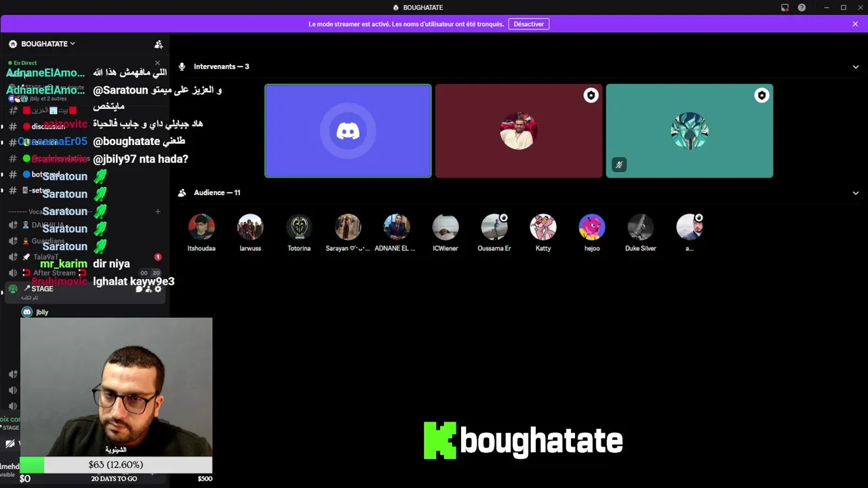Screen dimensions: 868x488
Task: Click the BOUGHATATE window title text
Action: (422, 7)
